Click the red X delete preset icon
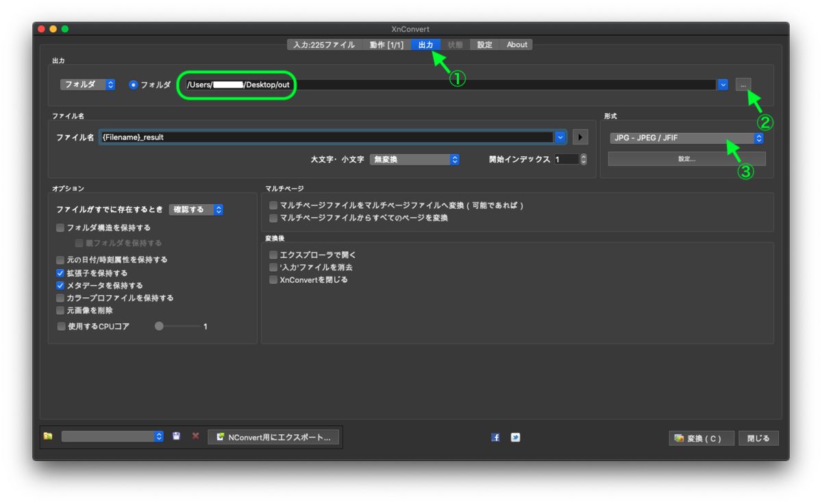This screenshot has height=504, width=822. coord(196,436)
